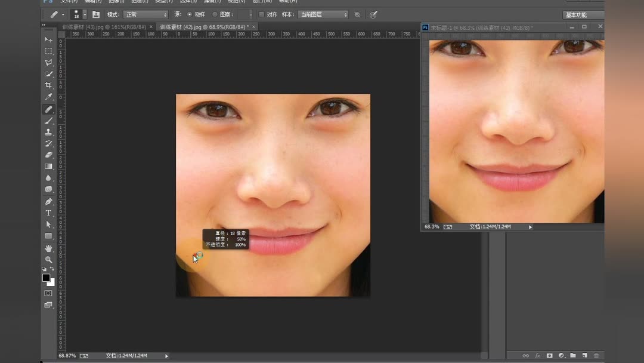Image resolution: width=644 pixels, height=363 pixels.
Task: Select the Hand tool
Action: (48, 248)
